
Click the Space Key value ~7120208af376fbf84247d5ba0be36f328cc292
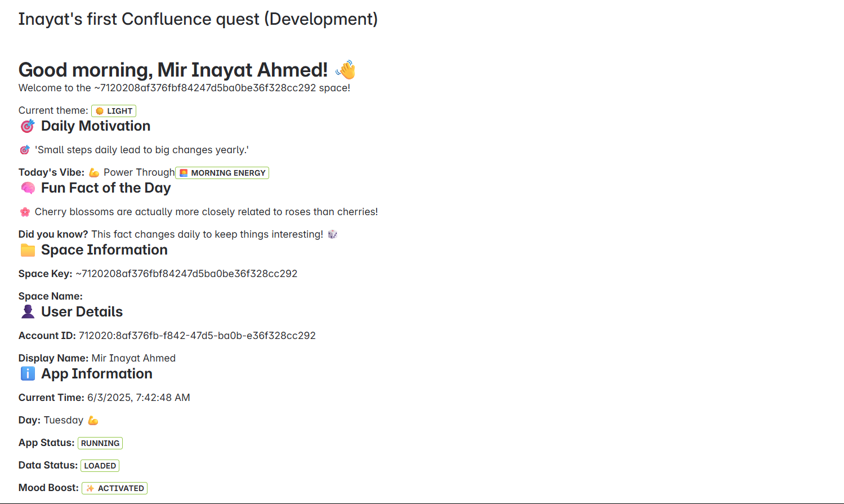tap(186, 274)
